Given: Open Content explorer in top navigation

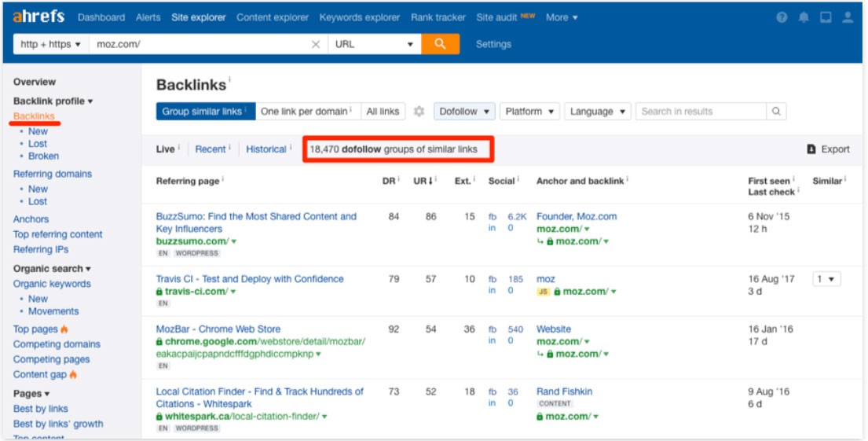Looking at the screenshot, I should coord(273,17).
